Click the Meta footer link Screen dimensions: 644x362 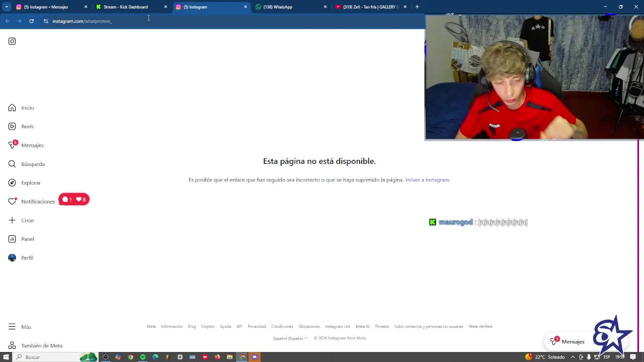click(x=151, y=326)
